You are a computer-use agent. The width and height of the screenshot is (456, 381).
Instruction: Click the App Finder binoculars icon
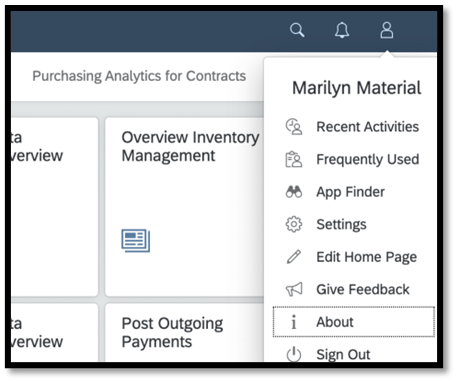[x=294, y=192]
